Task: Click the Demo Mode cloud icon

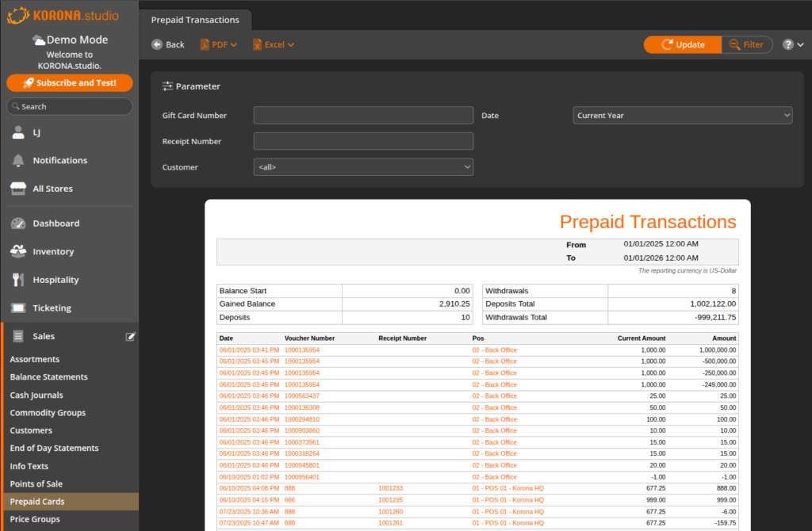Action: point(38,40)
